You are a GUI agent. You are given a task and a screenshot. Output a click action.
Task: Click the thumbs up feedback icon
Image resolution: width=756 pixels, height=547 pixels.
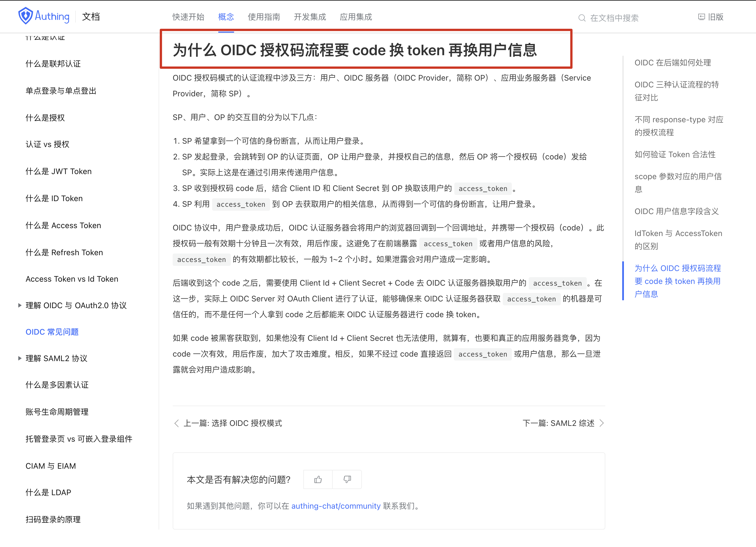coord(318,479)
